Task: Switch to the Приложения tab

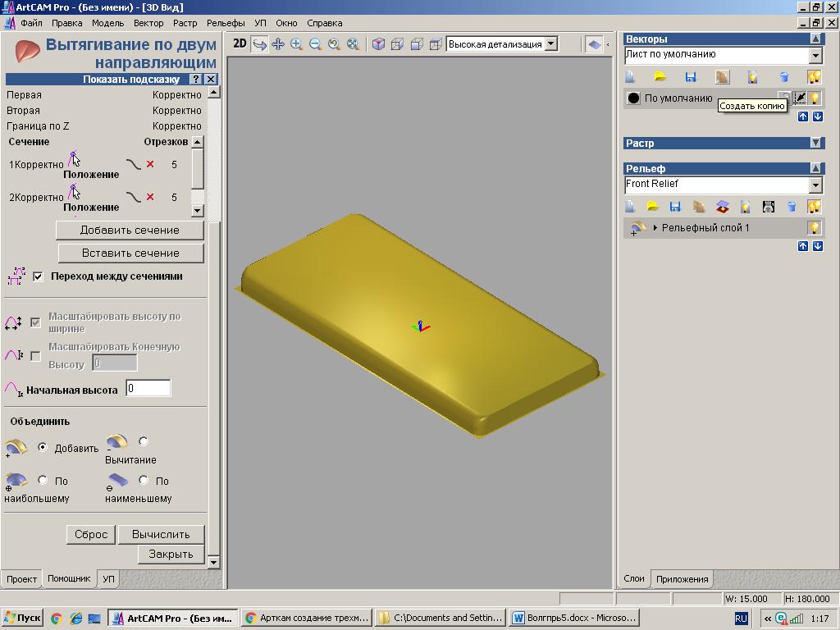Action: pos(682,579)
